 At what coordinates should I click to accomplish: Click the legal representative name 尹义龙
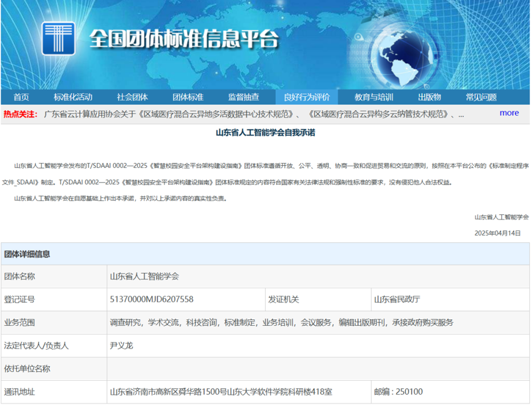[121, 346]
